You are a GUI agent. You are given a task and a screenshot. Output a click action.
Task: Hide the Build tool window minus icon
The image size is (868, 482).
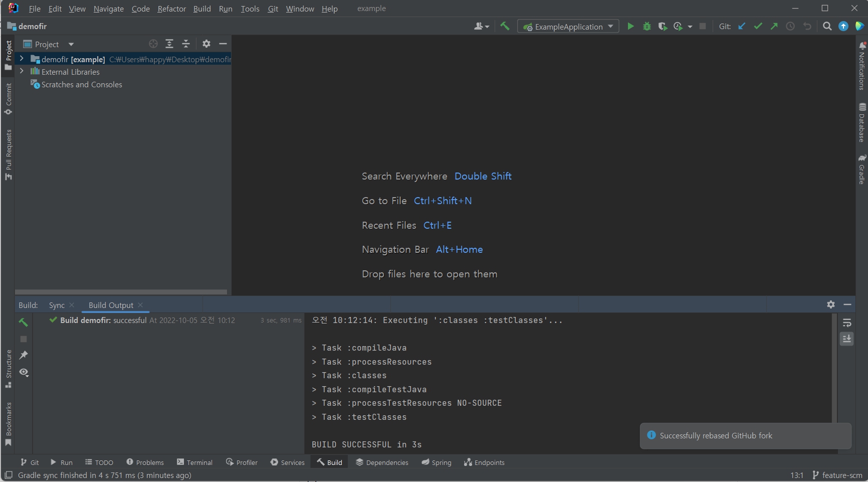point(847,304)
